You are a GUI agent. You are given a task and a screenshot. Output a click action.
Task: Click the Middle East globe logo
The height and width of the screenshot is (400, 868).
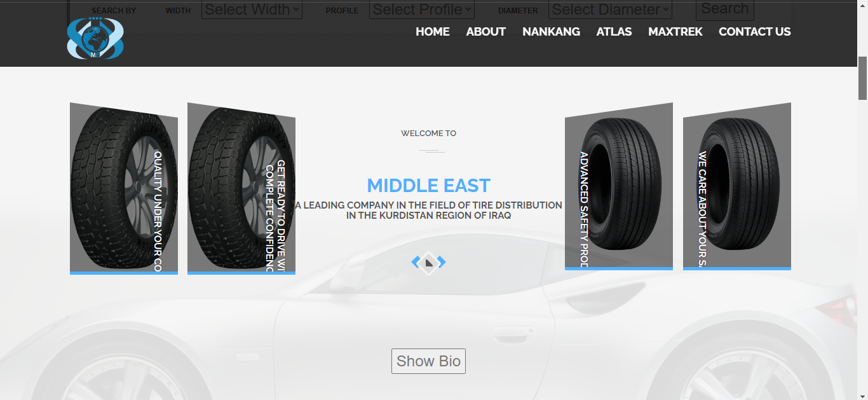tap(95, 38)
